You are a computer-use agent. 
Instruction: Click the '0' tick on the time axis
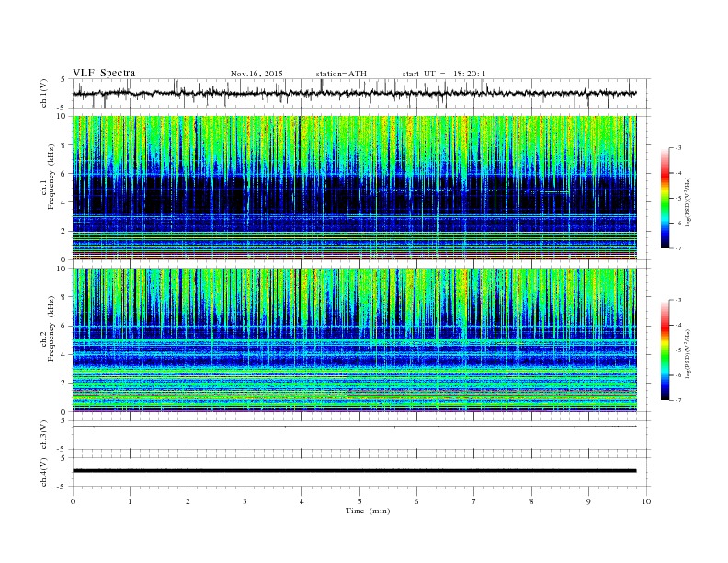coord(73,501)
